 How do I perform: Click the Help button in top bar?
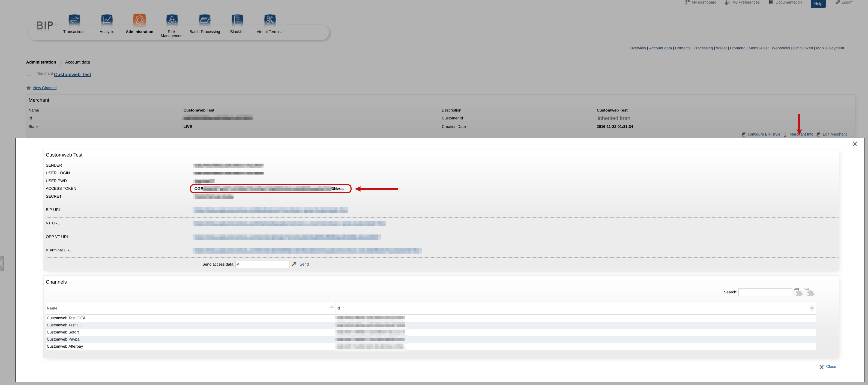tap(818, 4)
